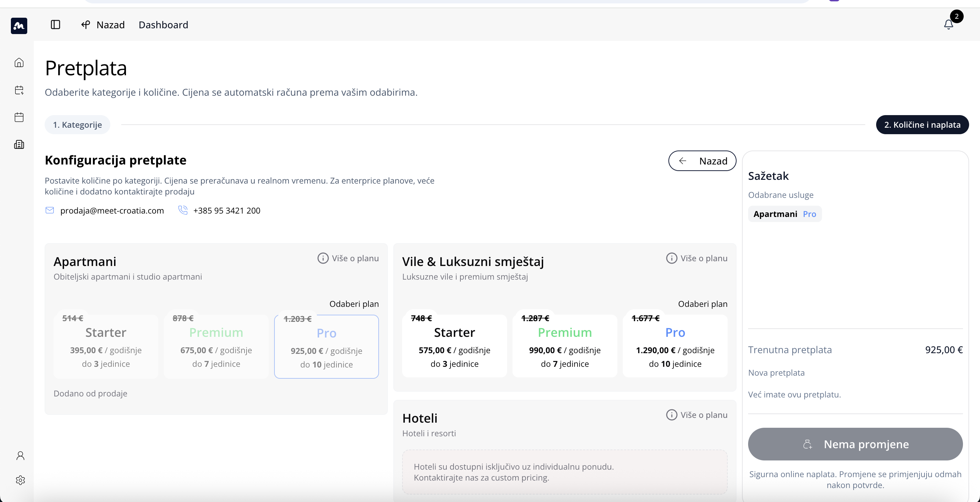Select step '2. Količine i naplata'

pyautogui.click(x=922, y=125)
